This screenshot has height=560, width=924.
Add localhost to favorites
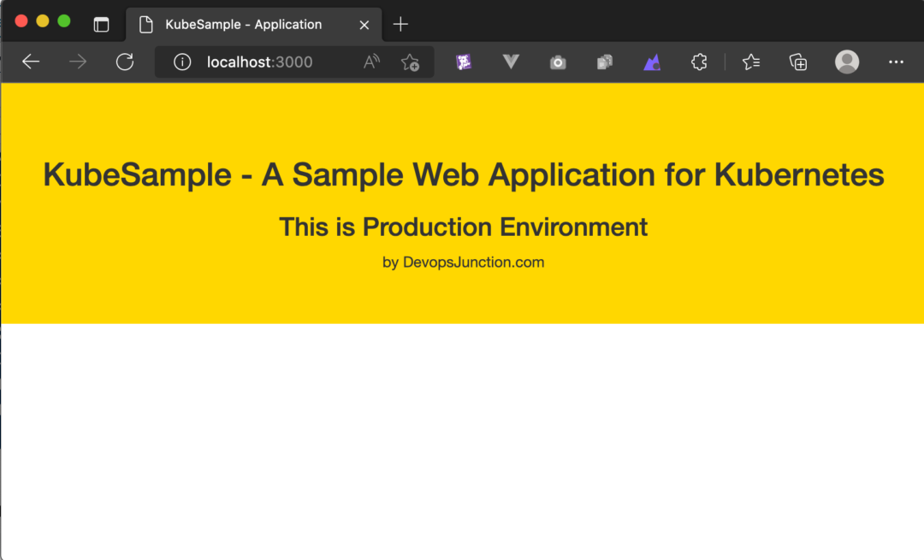point(411,62)
